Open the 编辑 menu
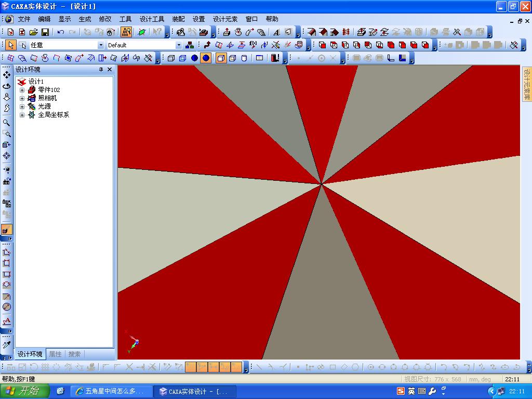The image size is (532, 399). [x=44, y=19]
